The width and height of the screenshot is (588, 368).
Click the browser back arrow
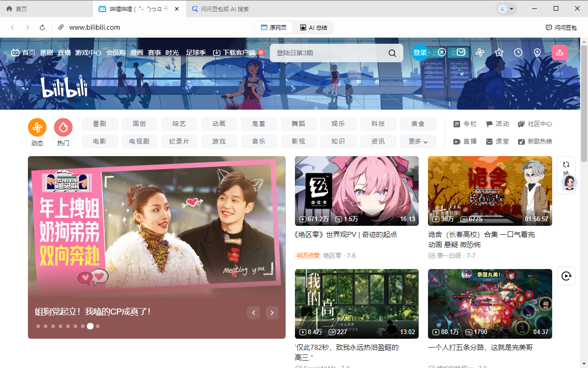pyautogui.click(x=13, y=27)
